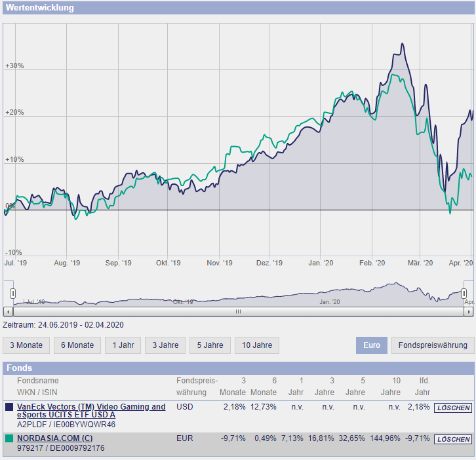The image size is (476, 460).
Task: Open the NORDASIA.COM (C) fund link
Action: click(54, 438)
